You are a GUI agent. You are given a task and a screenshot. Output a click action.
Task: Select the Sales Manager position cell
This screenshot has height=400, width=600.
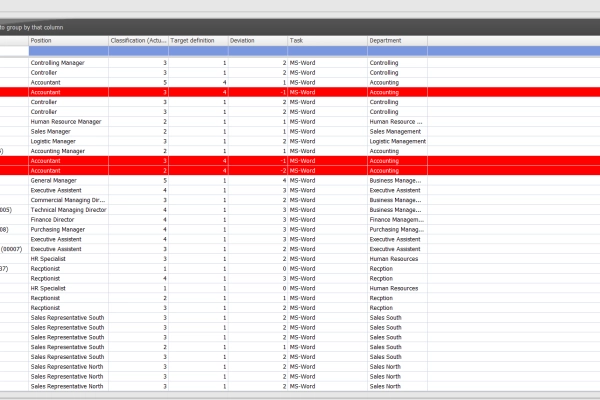tap(68, 131)
